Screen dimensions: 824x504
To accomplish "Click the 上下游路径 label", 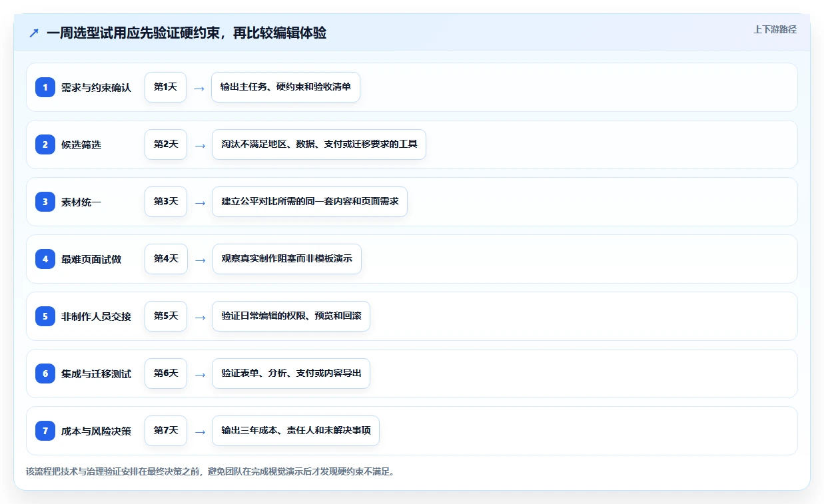I will pyautogui.click(x=775, y=29).
